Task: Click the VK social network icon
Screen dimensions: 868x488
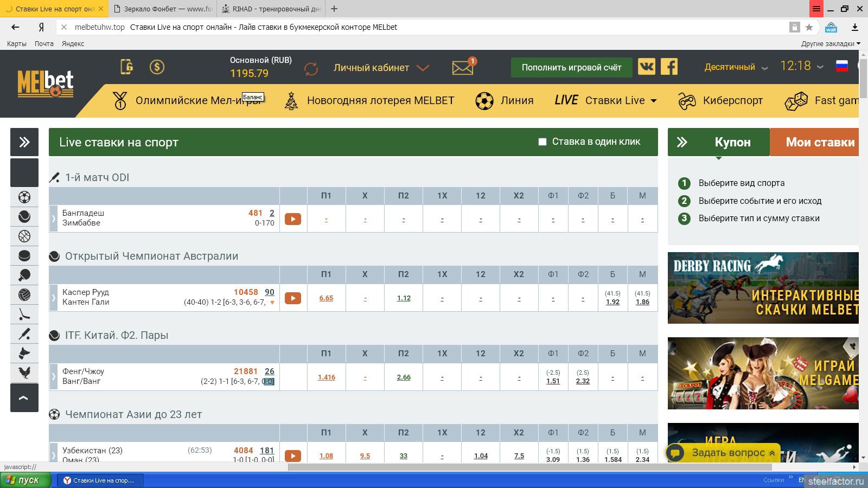Action: pos(646,67)
